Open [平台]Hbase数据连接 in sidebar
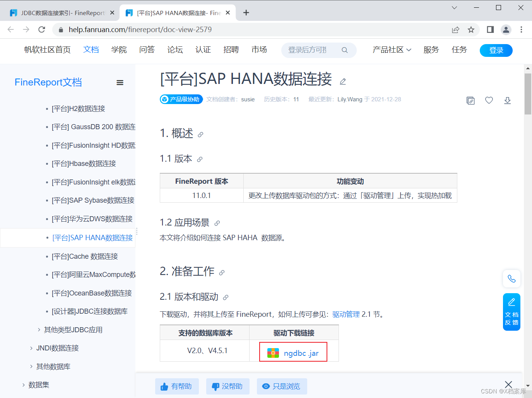The height and width of the screenshot is (398, 532). (84, 164)
